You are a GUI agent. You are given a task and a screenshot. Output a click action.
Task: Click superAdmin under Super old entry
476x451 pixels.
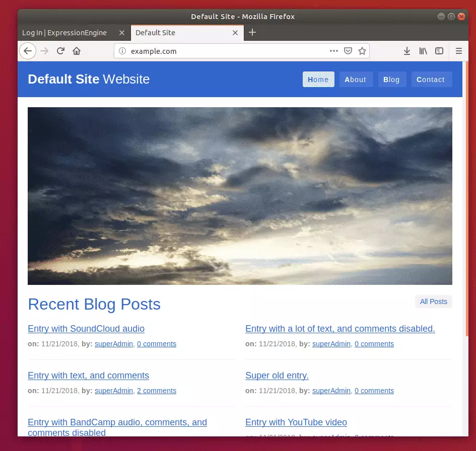coord(331,391)
